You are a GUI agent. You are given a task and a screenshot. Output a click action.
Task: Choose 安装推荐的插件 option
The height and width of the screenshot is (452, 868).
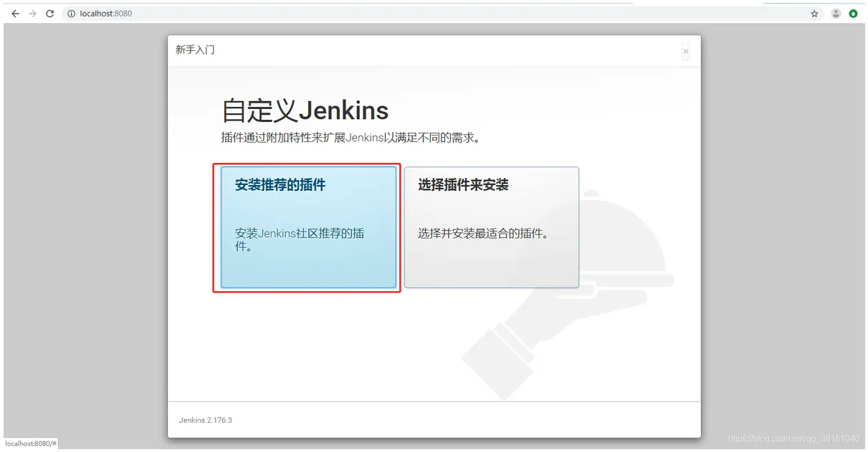(x=308, y=227)
